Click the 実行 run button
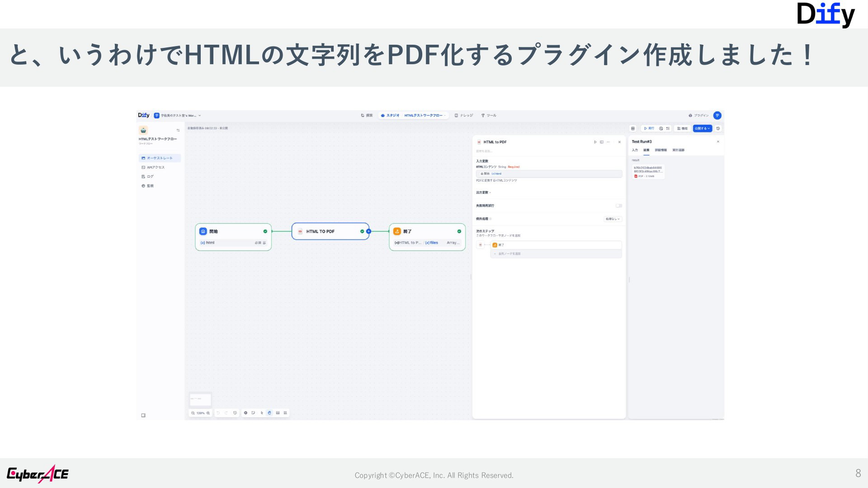The image size is (868, 488). 649,128
